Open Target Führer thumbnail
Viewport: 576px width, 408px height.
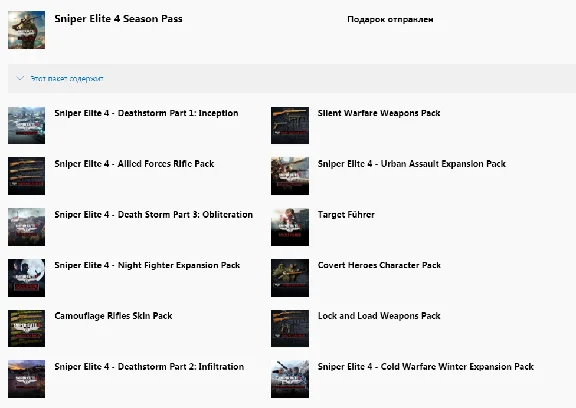click(290, 227)
